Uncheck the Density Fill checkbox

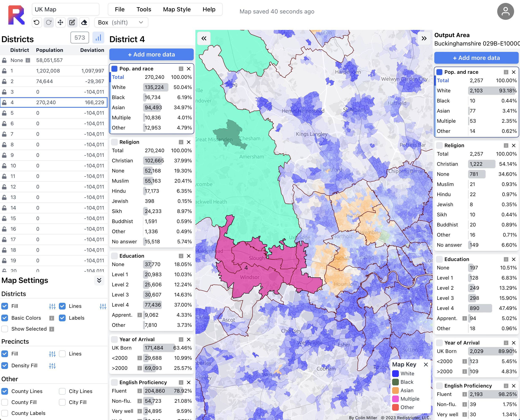tap(5, 366)
